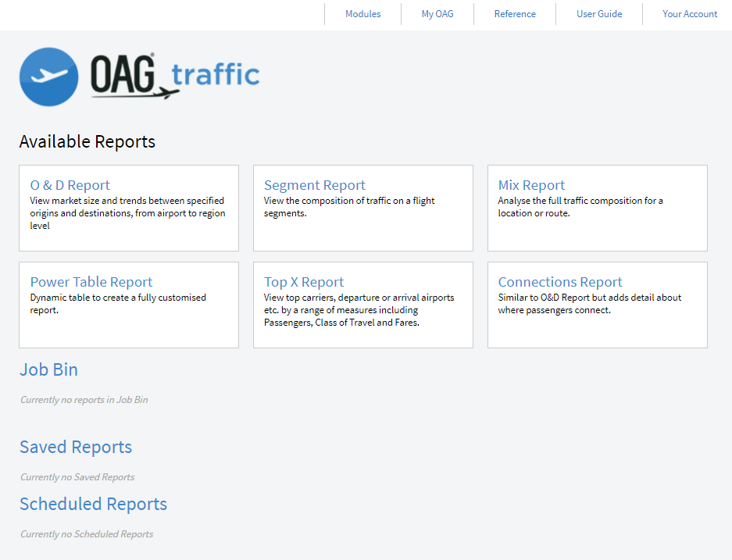Click the Top X Report description text
732x560 pixels.
359,310
